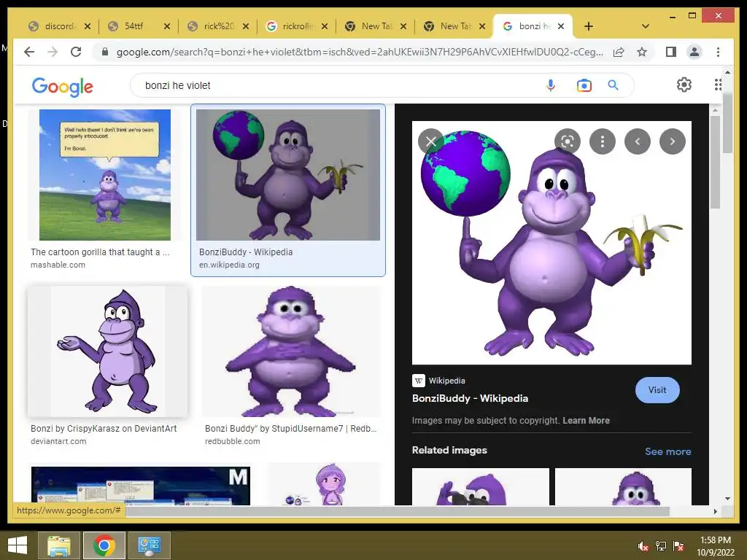Open the Wikipedia source link

point(438,381)
